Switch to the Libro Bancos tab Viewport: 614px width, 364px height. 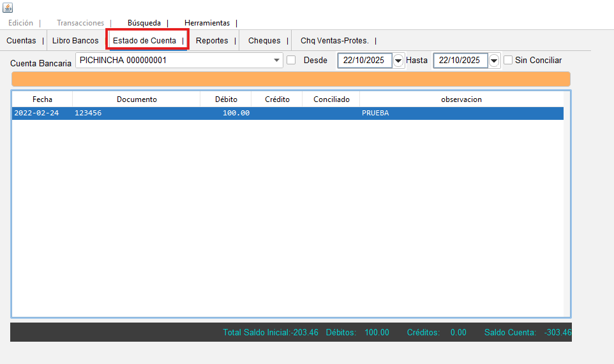click(75, 40)
